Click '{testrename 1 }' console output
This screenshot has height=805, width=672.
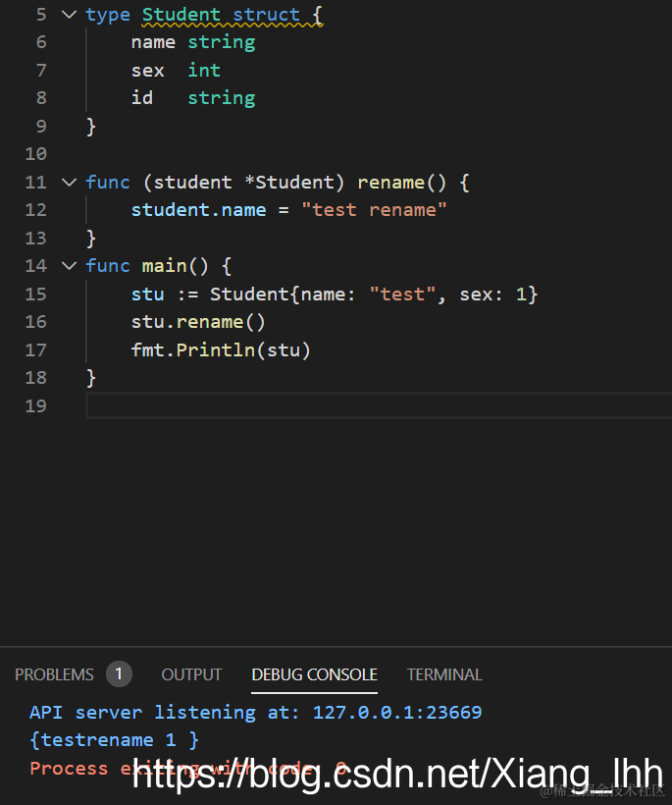click(114, 740)
